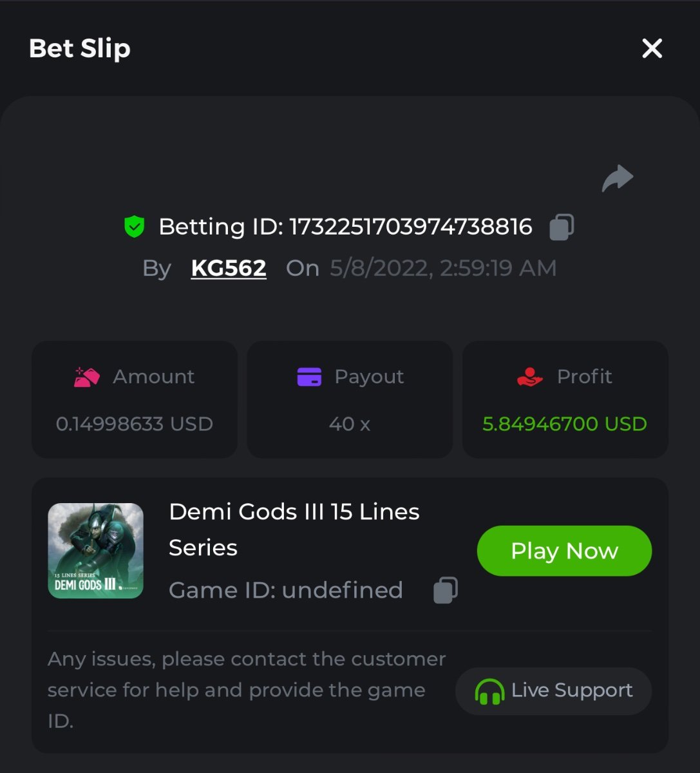
Task: Click the 40 x payout multiplier
Action: click(349, 424)
